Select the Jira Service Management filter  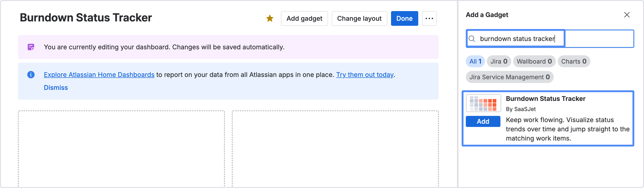click(509, 77)
